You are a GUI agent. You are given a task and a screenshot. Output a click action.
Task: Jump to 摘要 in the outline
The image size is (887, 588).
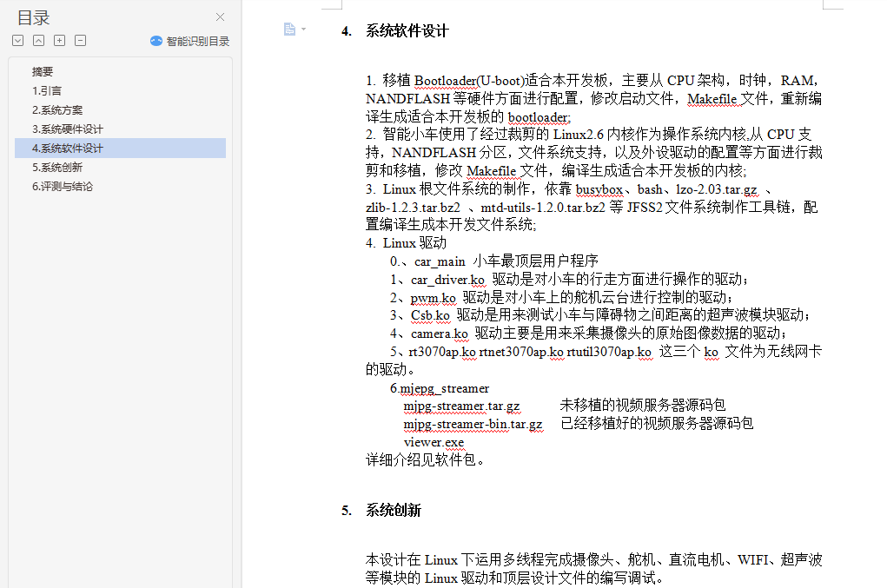click(x=43, y=72)
